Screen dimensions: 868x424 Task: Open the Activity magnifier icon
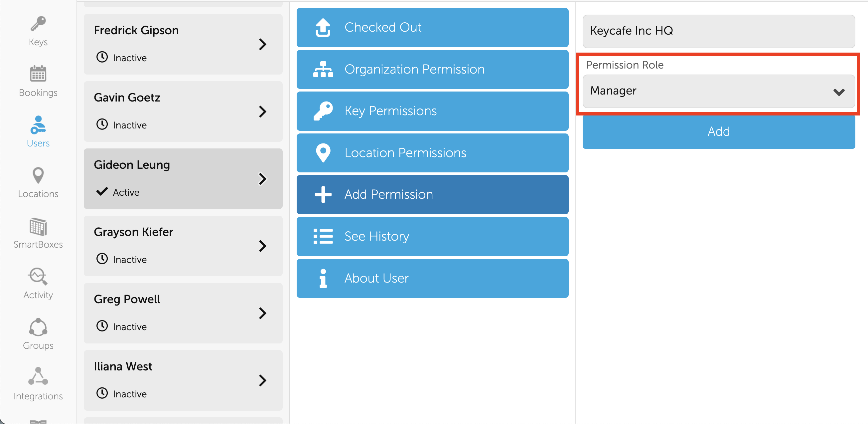(38, 276)
